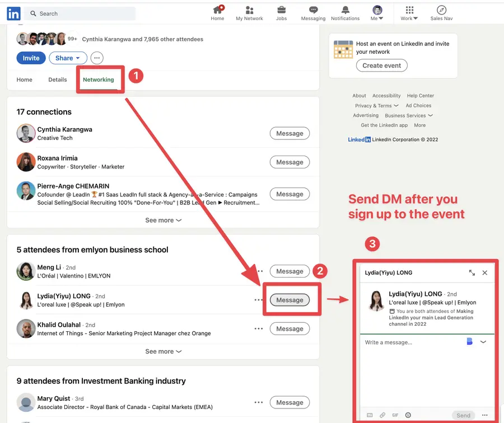Screen dimensions: 504x423
Task: Open Privacy & Terms link in the footer
Action: (373, 105)
